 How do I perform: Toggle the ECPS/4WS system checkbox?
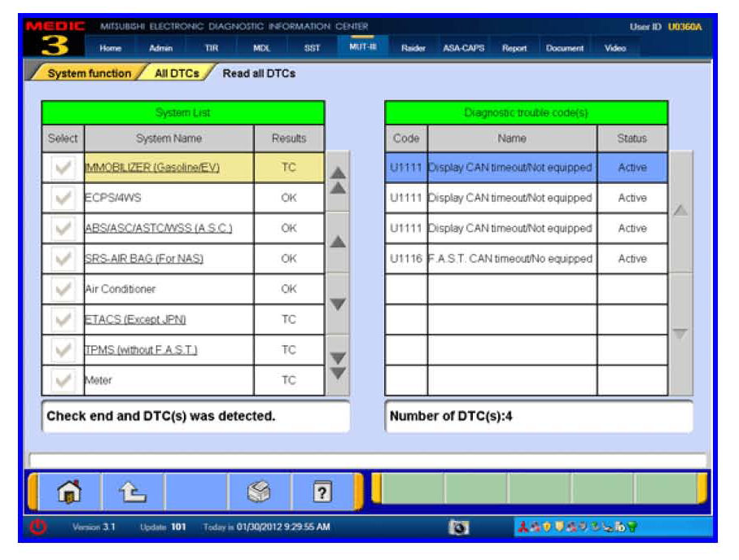(x=63, y=198)
